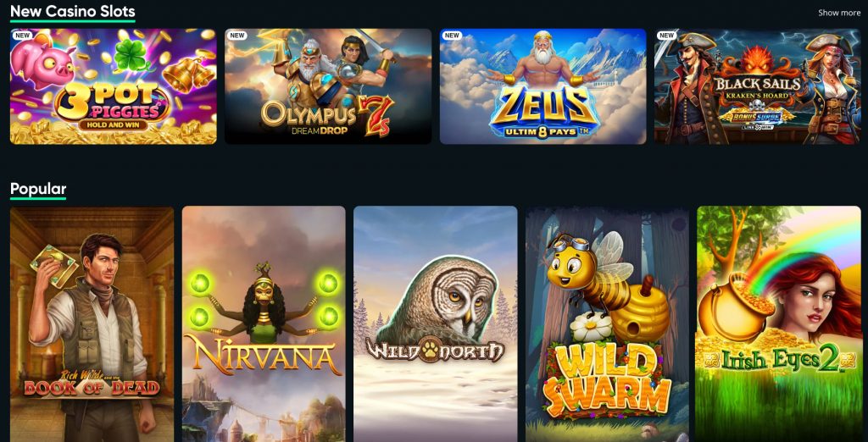The image size is (868, 442).
Task: Select the Popular section heading
Action: click(x=38, y=189)
